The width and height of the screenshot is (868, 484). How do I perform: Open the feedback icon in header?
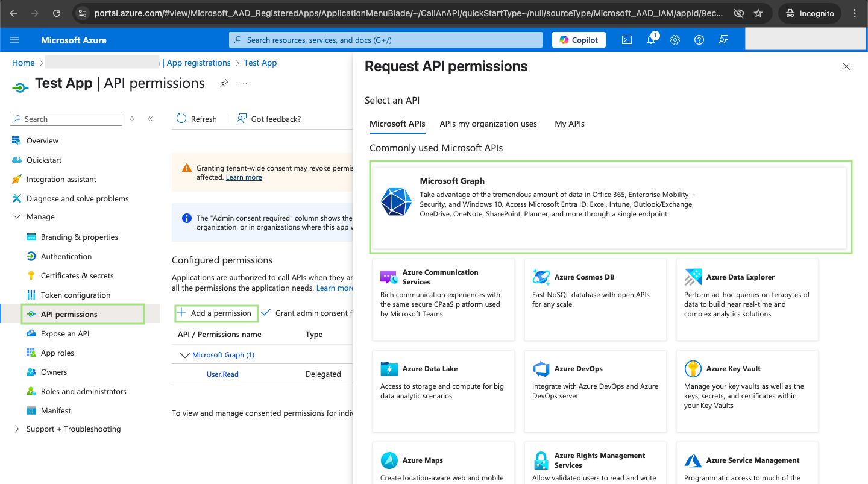(723, 40)
